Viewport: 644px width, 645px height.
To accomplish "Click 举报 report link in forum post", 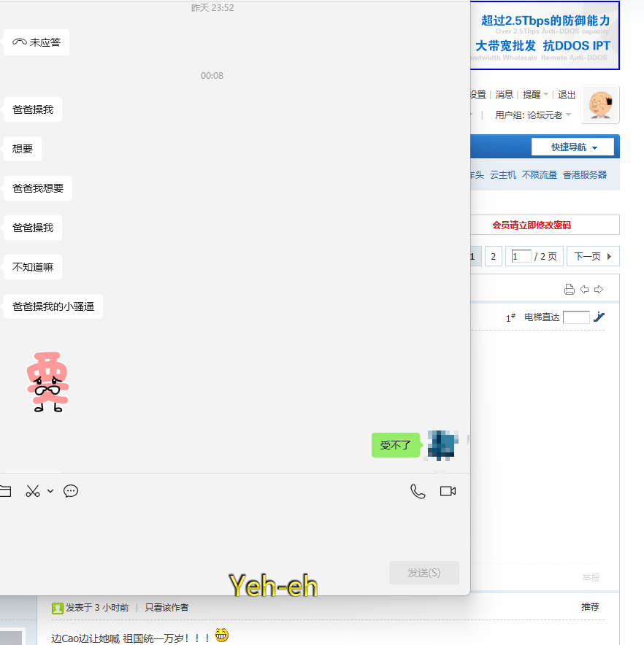I will [x=591, y=578].
